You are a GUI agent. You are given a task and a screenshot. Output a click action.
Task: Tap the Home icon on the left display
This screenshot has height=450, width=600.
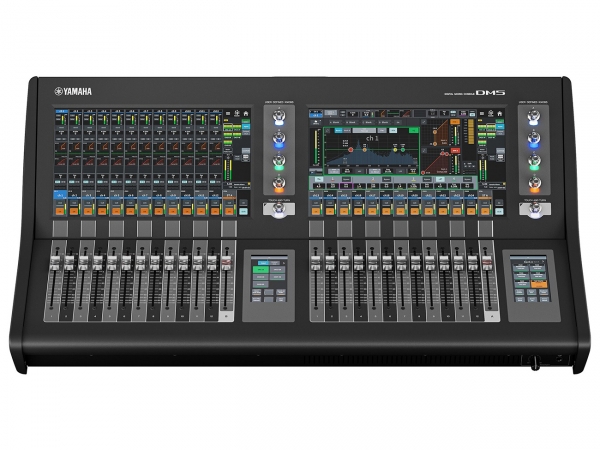246,113
